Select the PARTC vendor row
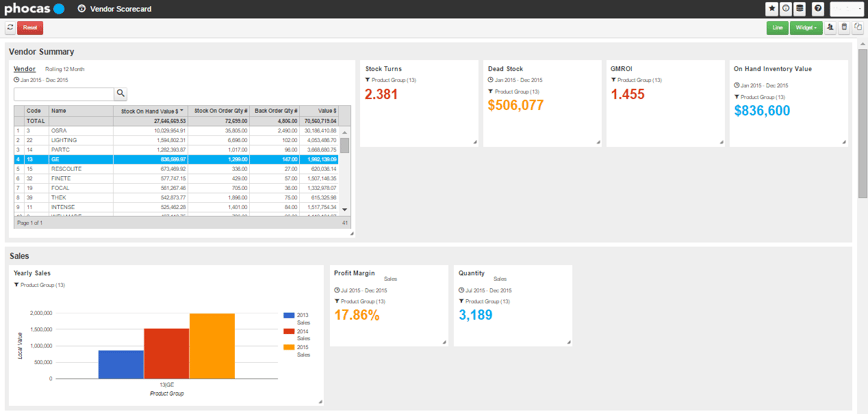868x414 pixels. 175,150
